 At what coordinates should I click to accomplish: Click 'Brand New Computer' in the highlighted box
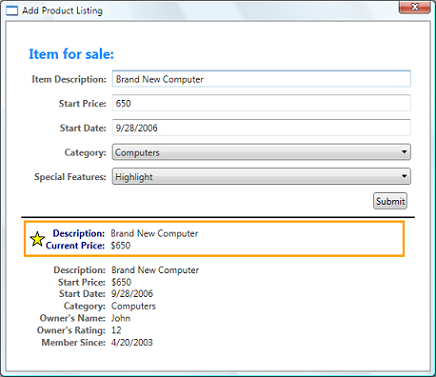tap(154, 233)
